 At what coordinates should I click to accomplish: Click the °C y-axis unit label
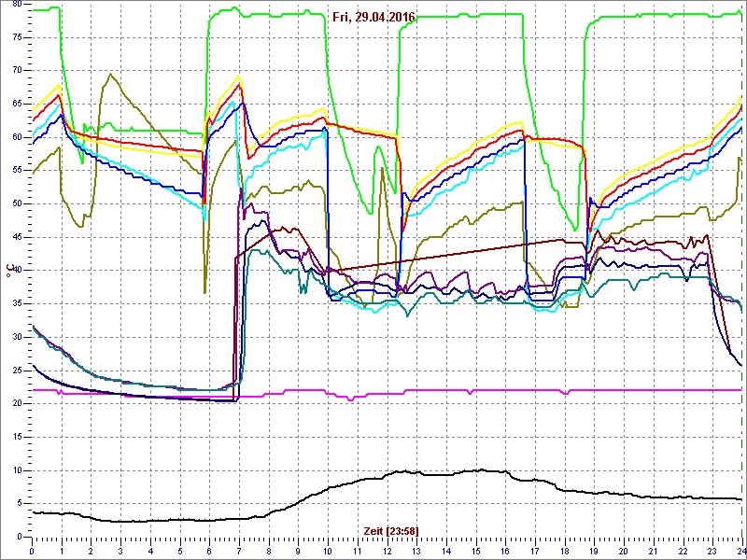[9, 272]
